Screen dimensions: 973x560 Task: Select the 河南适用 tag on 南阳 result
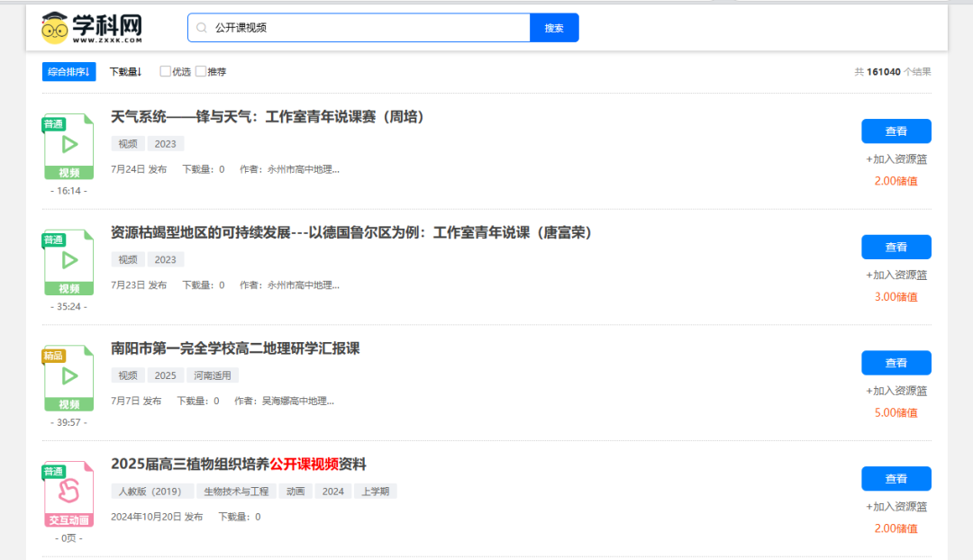pyautogui.click(x=213, y=375)
